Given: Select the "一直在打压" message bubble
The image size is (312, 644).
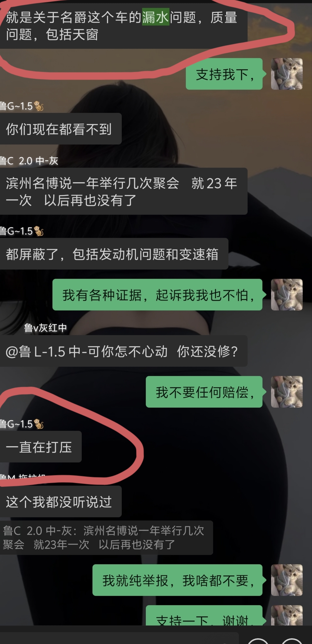Looking at the screenshot, I should 41,447.
